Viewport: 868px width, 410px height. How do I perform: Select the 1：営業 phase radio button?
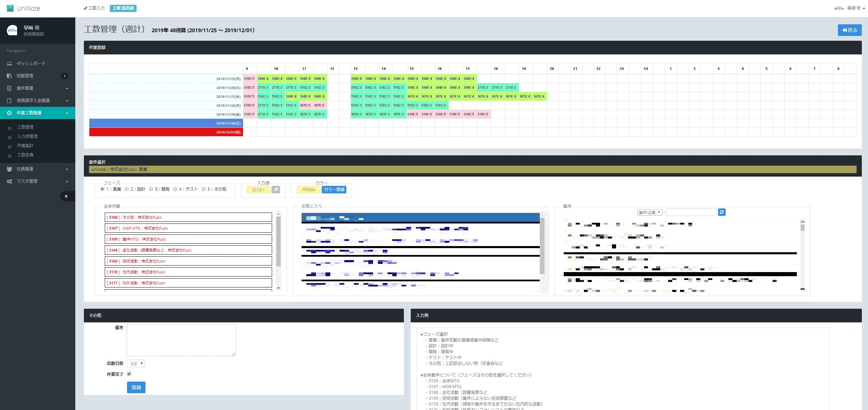click(x=102, y=189)
